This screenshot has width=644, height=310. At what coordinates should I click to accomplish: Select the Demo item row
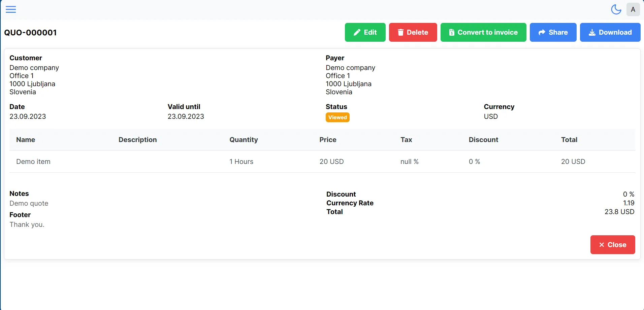click(x=33, y=162)
